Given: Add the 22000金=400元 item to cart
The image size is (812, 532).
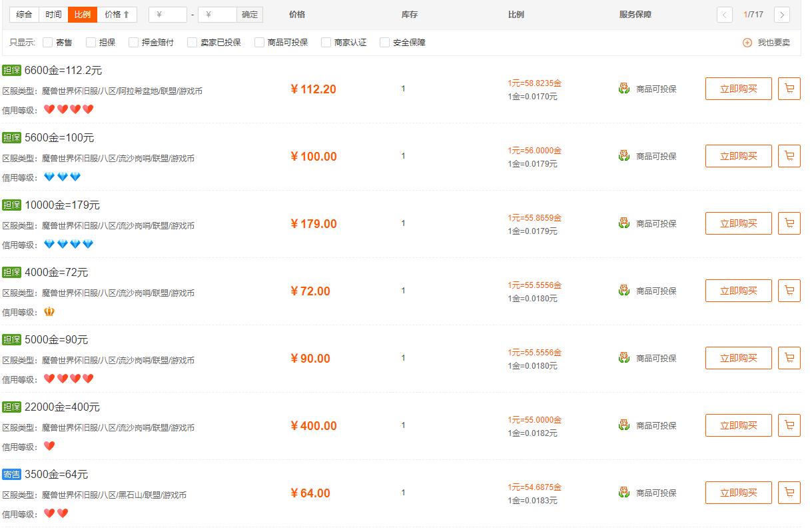Looking at the screenshot, I should (x=789, y=425).
